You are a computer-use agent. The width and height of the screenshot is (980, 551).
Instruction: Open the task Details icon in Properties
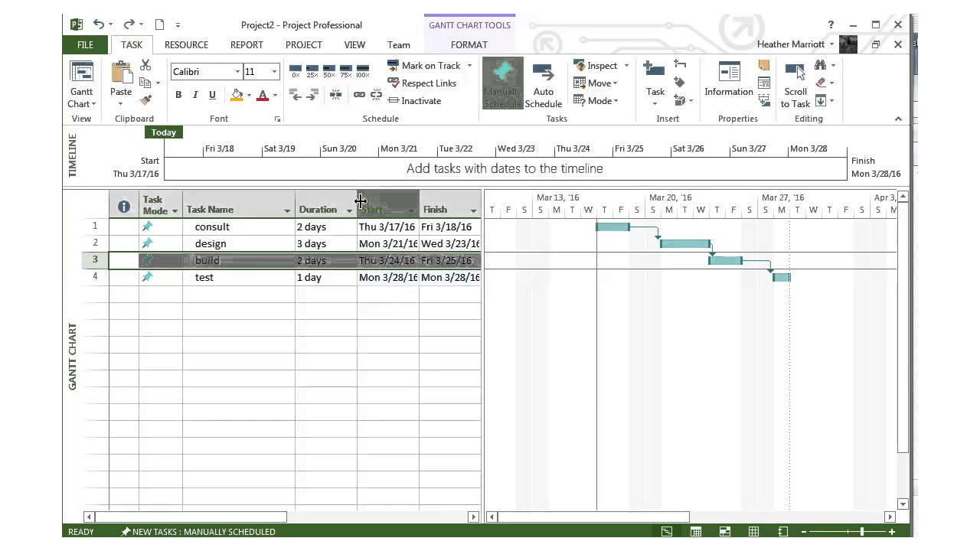(x=763, y=83)
